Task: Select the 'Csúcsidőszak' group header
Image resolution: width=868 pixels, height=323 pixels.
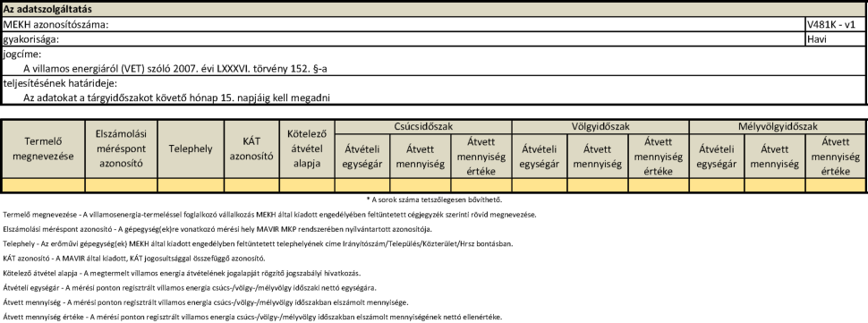Action: (423, 127)
